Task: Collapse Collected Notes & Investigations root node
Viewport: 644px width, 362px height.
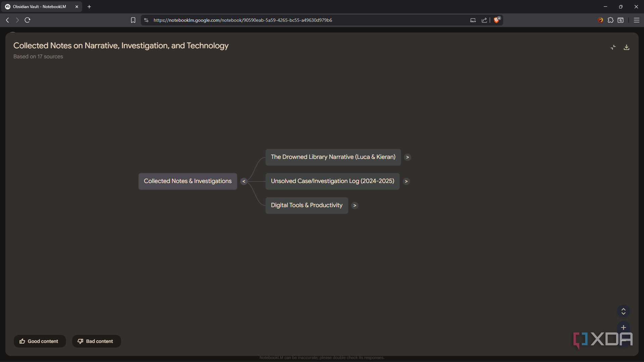Action: click(x=244, y=181)
